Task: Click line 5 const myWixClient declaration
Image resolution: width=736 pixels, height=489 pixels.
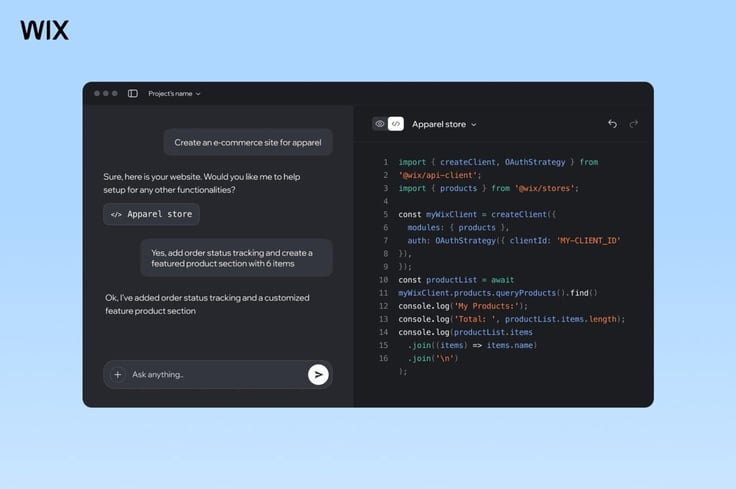Action: coord(477,214)
